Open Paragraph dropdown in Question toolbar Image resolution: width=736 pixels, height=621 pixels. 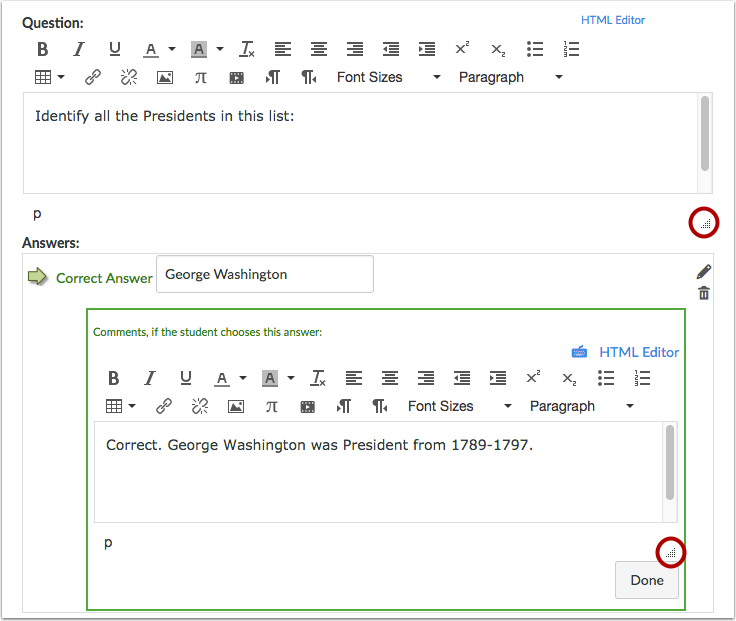(511, 77)
